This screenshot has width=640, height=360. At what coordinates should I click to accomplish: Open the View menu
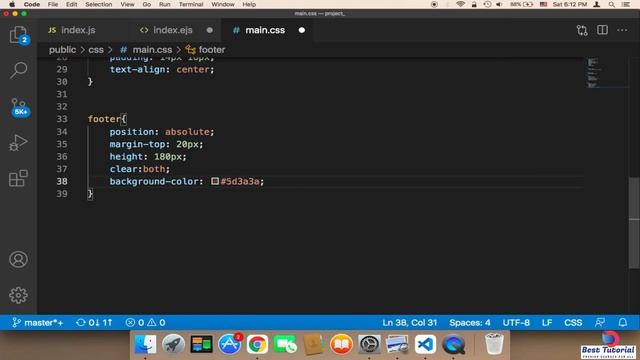127,4
